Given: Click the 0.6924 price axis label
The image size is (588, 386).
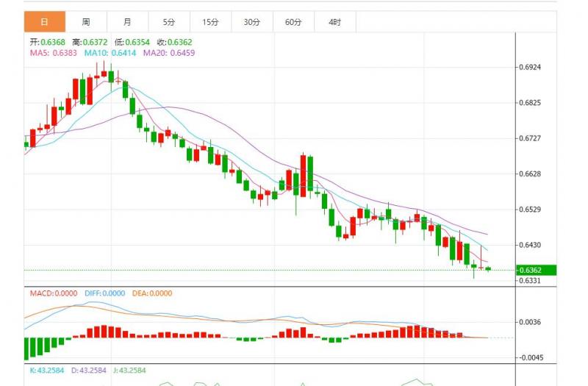Looking at the screenshot, I should pos(530,67).
